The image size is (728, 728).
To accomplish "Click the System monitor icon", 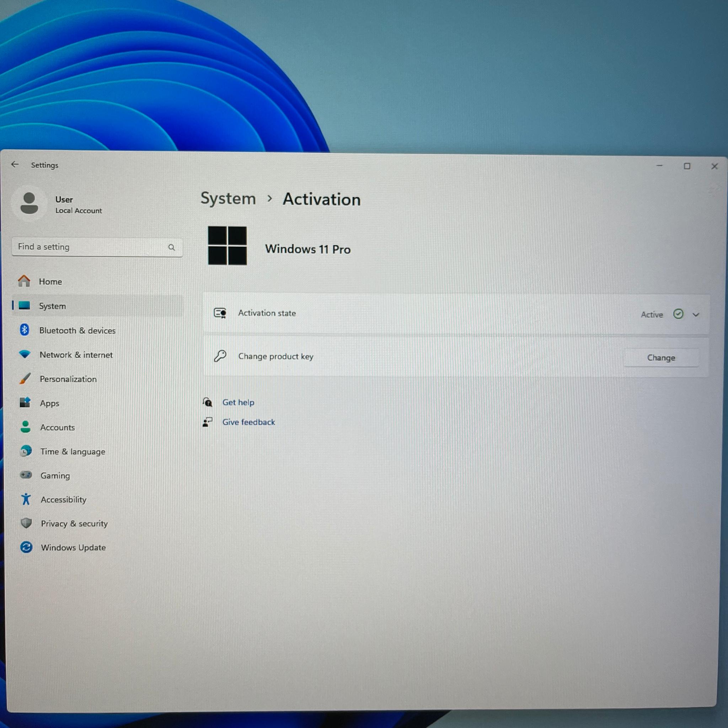I will point(25,305).
